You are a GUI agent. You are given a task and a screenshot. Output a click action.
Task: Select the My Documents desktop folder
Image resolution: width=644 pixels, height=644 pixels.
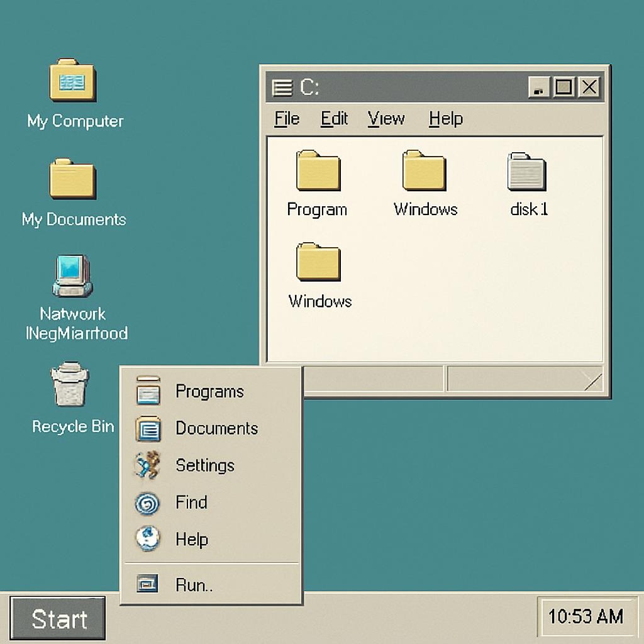point(73,179)
